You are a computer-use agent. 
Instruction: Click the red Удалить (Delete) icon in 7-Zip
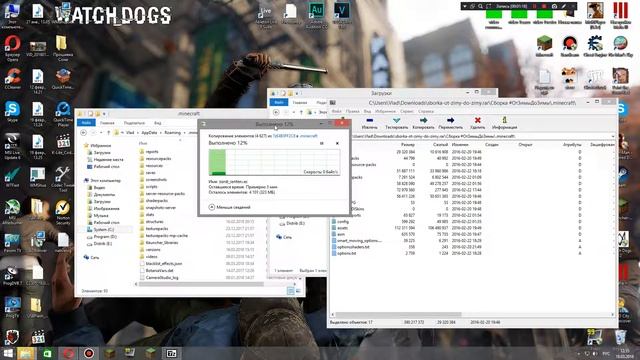point(477,120)
